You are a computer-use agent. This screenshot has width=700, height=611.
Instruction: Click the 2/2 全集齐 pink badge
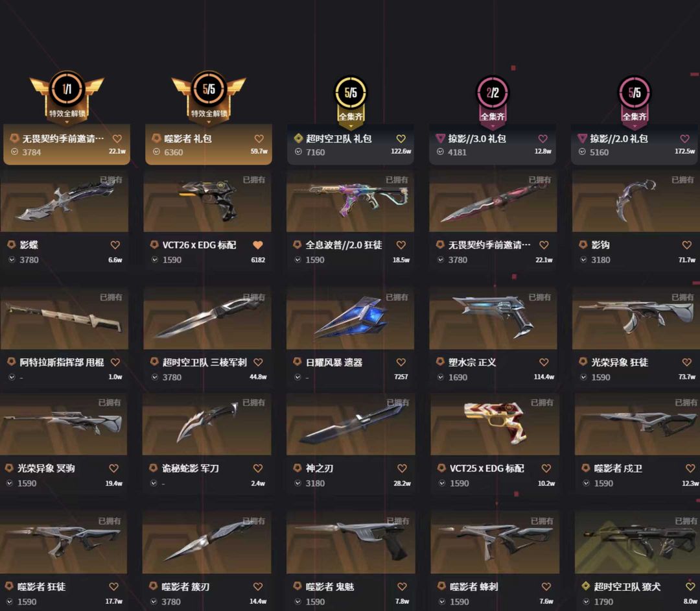[493, 99]
